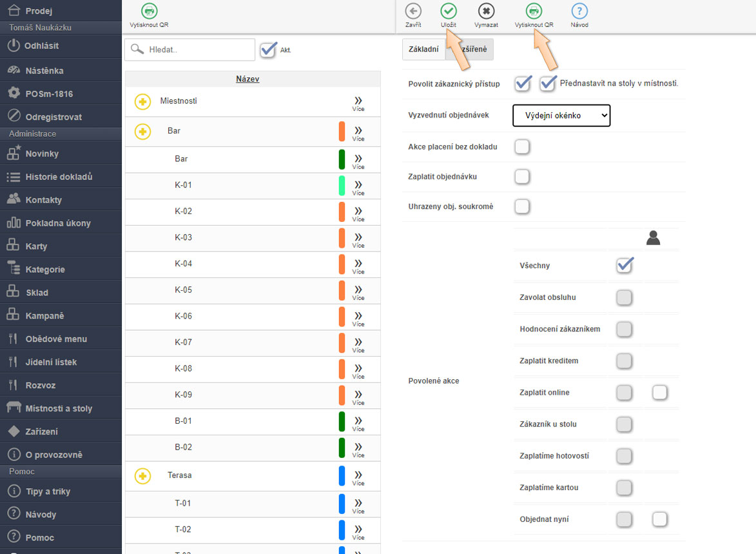756x554 pixels.
Task: Click Více for table K-03
Action: pyautogui.click(x=358, y=239)
